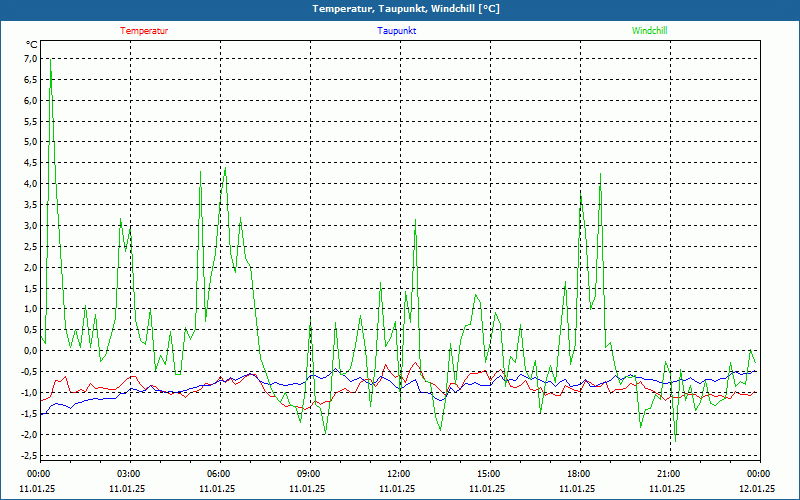
Task: Select the 21:00 time axis label
Action: click(668, 474)
